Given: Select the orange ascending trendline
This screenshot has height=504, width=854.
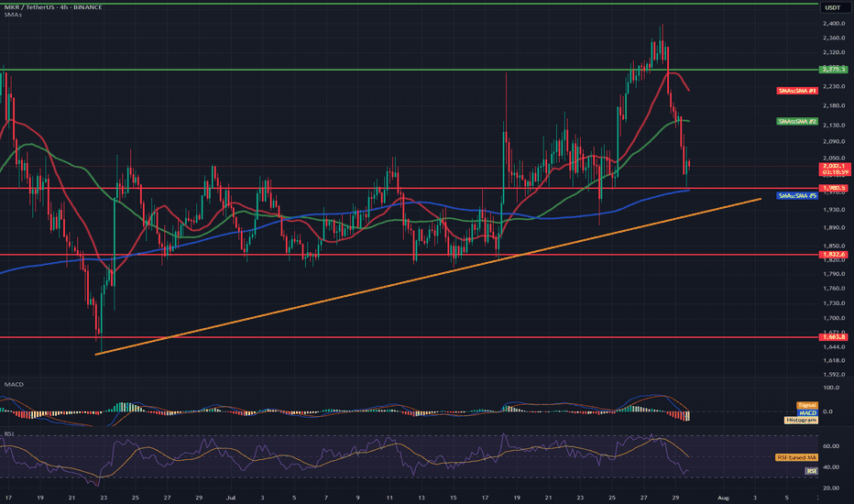Looking at the screenshot, I should (428, 278).
